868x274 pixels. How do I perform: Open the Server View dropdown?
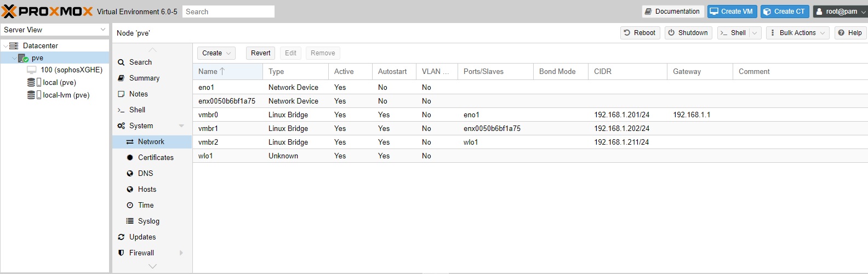click(55, 30)
